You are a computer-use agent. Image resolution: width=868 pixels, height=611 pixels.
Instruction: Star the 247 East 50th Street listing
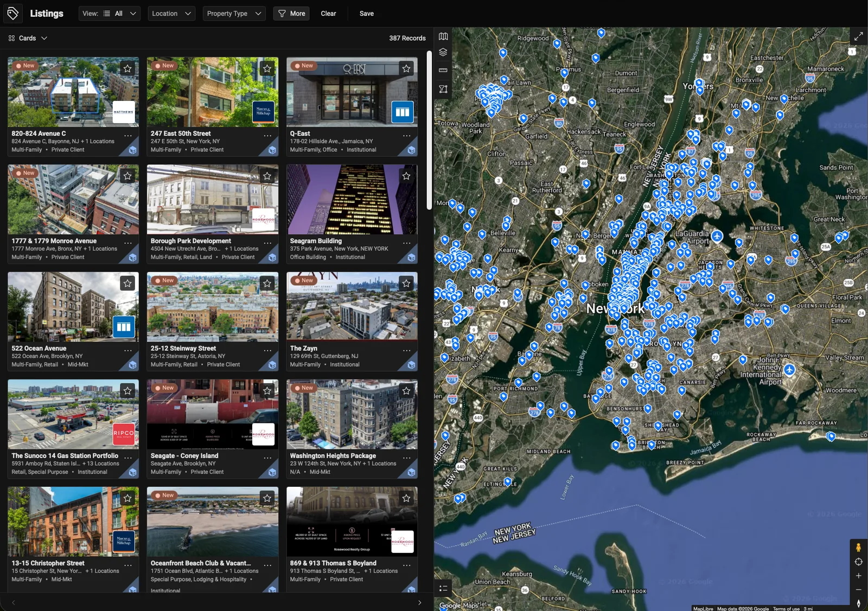pyautogui.click(x=267, y=68)
